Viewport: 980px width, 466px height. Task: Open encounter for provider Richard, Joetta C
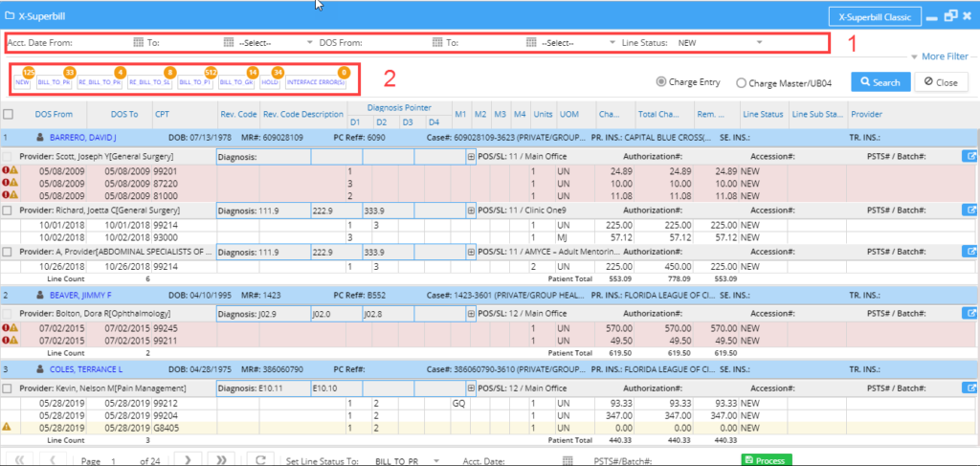click(x=969, y=211)
